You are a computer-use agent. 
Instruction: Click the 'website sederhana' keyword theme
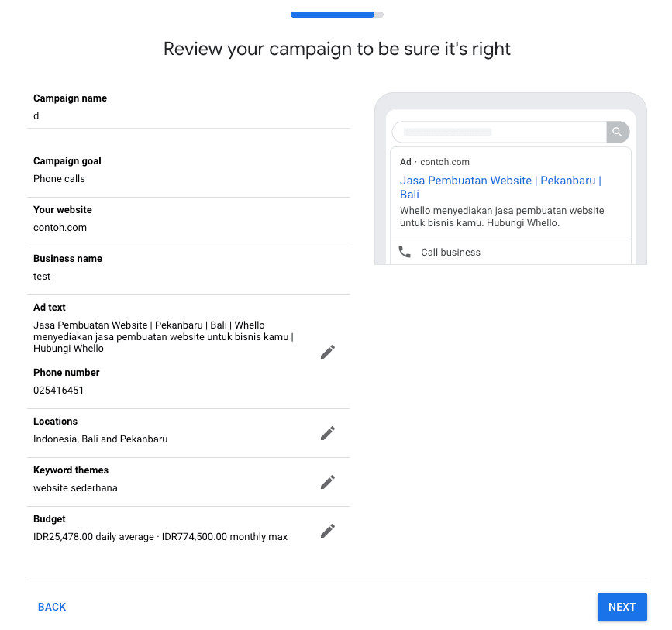click(x=75, y=488)
